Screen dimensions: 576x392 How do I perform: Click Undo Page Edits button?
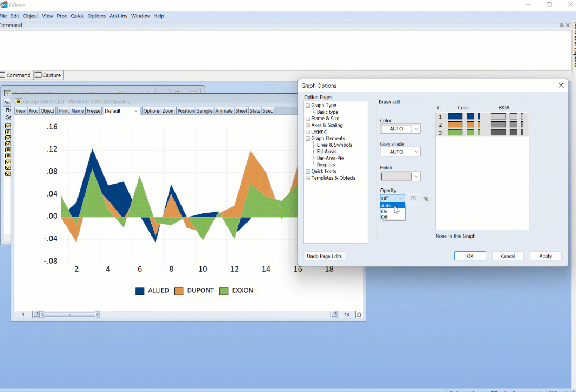pos(325,256)
